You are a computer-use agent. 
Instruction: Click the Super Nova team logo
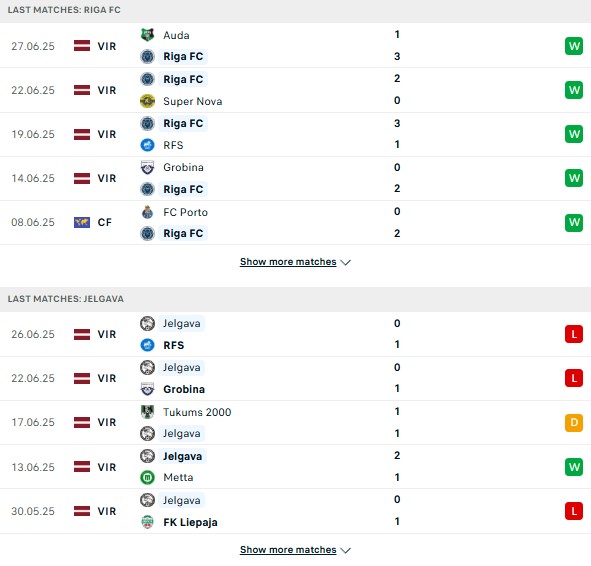pyautogui.click(x=147, y=101)
